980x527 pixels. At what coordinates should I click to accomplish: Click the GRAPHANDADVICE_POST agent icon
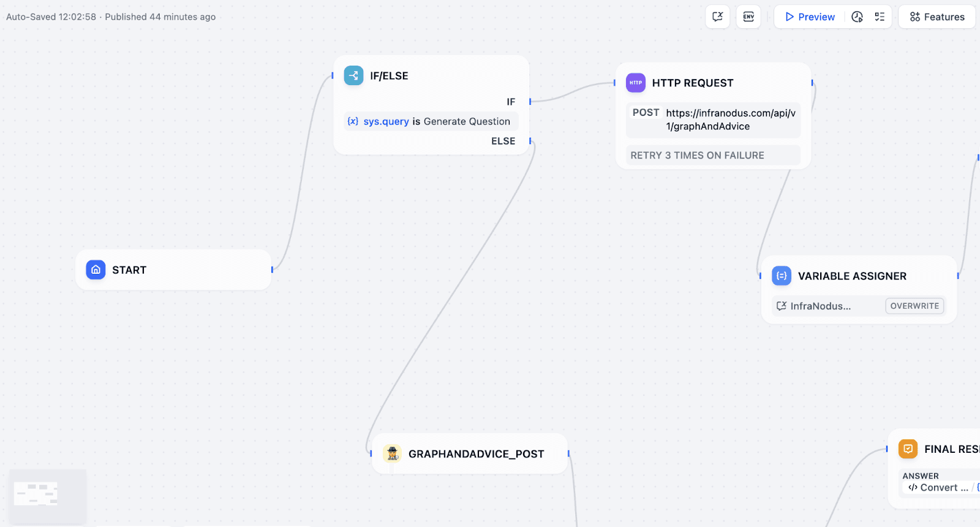(392, 453)
